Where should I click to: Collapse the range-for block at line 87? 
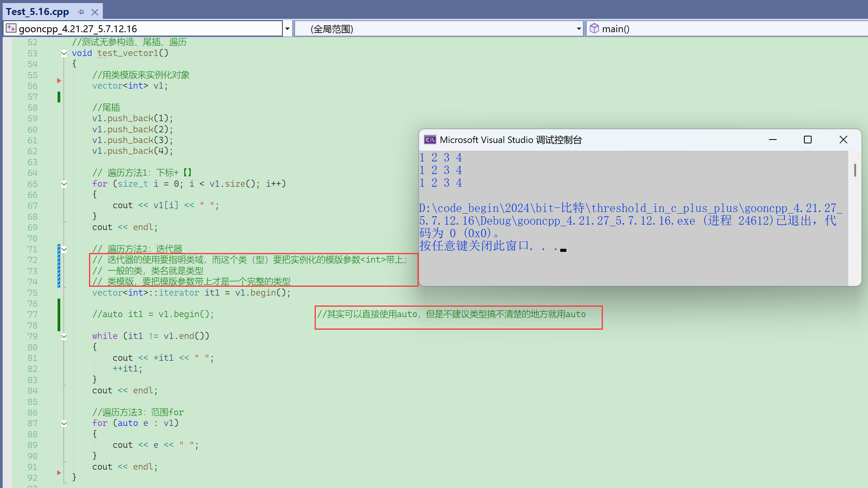click(x=64, y=423)
